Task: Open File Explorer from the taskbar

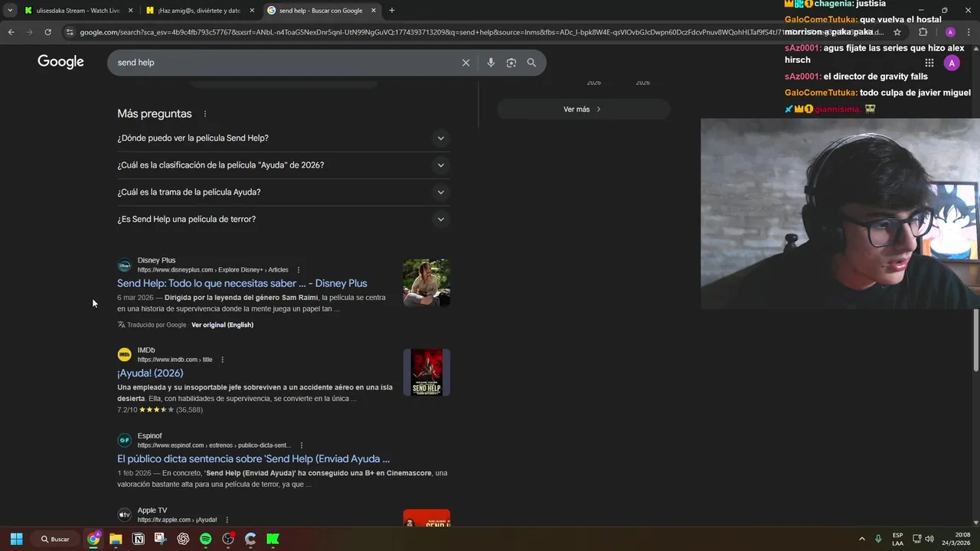Action: click(116, 540)
